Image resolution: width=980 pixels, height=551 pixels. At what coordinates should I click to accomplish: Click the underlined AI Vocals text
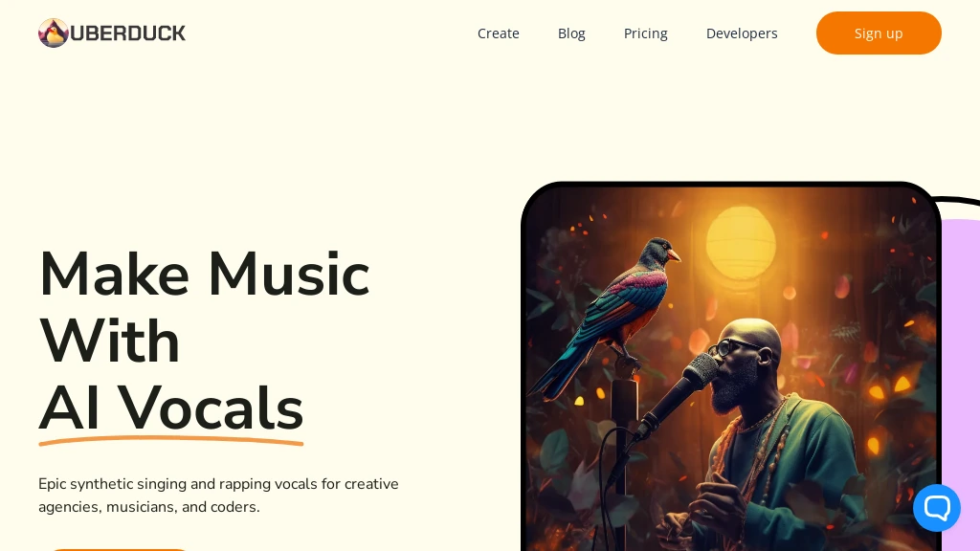(170, 408)
